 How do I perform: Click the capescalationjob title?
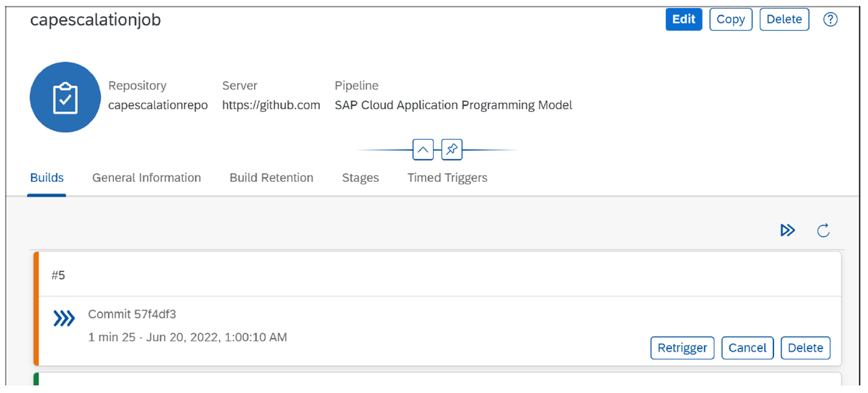click(96, 19)
